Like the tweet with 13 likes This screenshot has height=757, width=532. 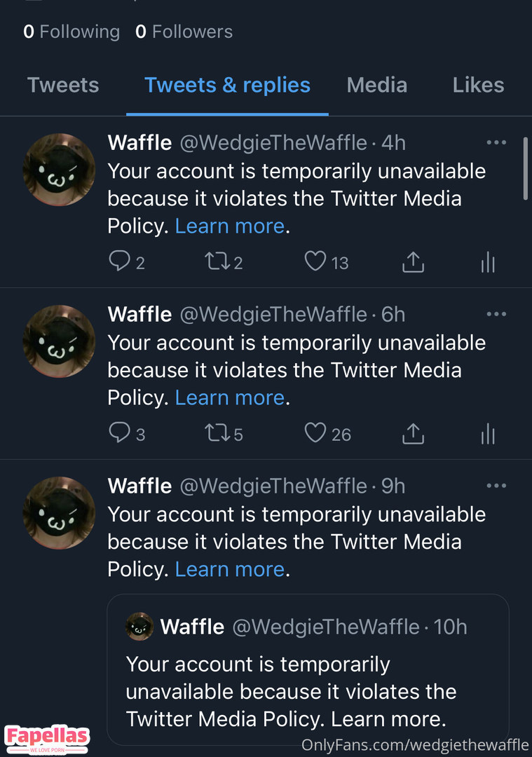(x=315, y=262)
